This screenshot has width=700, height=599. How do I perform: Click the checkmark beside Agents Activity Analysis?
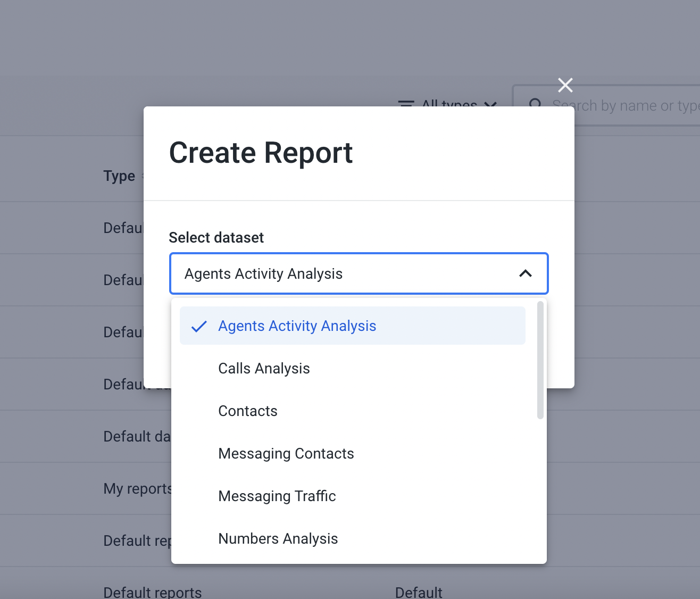[x=199, y=326]
